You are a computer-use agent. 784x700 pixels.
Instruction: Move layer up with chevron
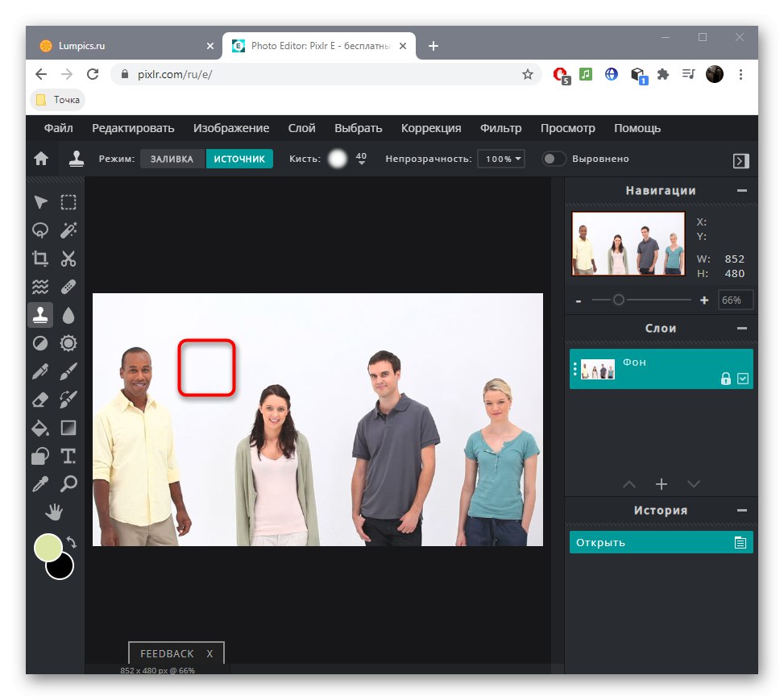(629, 484)
